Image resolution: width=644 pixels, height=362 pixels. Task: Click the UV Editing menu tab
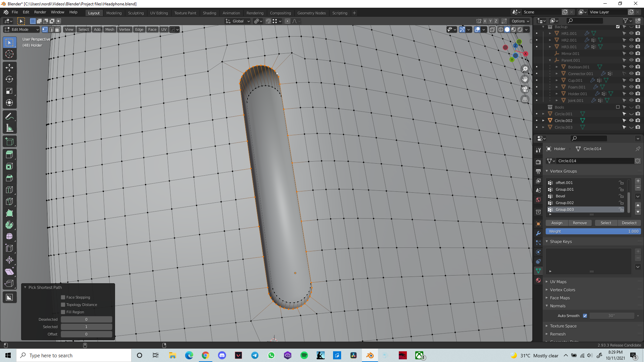point(159,13)
